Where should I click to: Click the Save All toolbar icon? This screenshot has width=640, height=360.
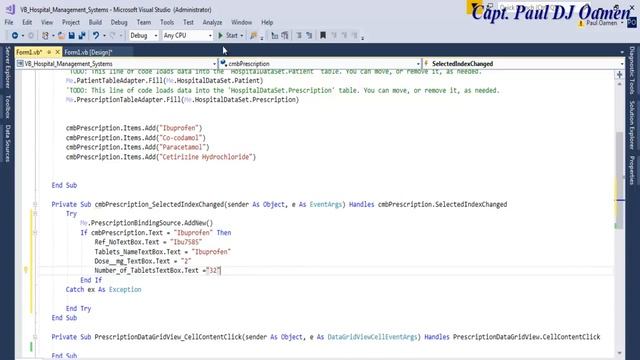pyautogui.click(x=82, y=36)
